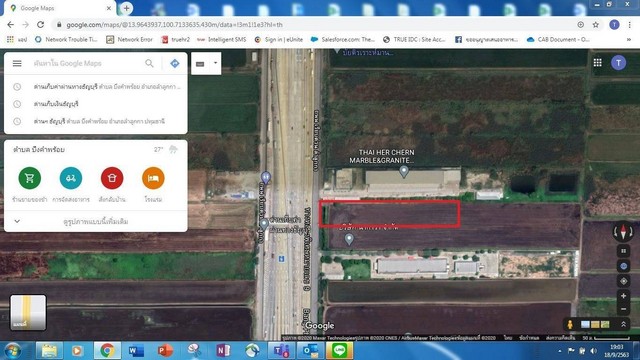Select the green groceries shortcut
This screenshot has height=360, width=640.
(29, 178)
